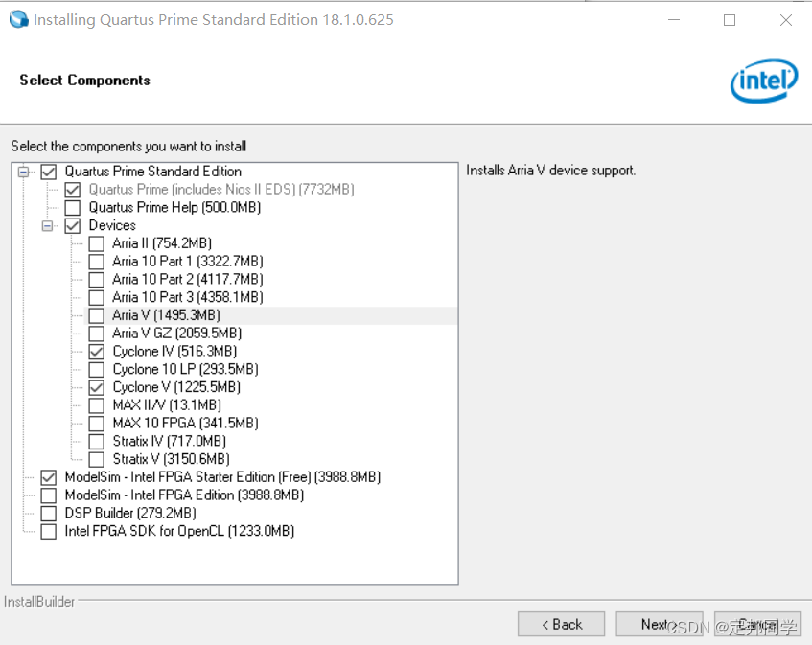
Task: Select the Devices label in the tree
Action: [112, 225]
